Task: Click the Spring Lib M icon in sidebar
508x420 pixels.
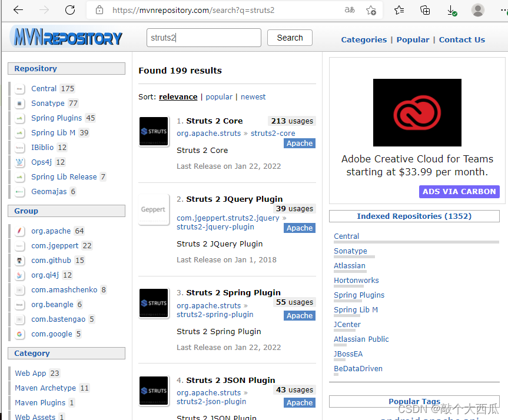Action: [19, 133]
